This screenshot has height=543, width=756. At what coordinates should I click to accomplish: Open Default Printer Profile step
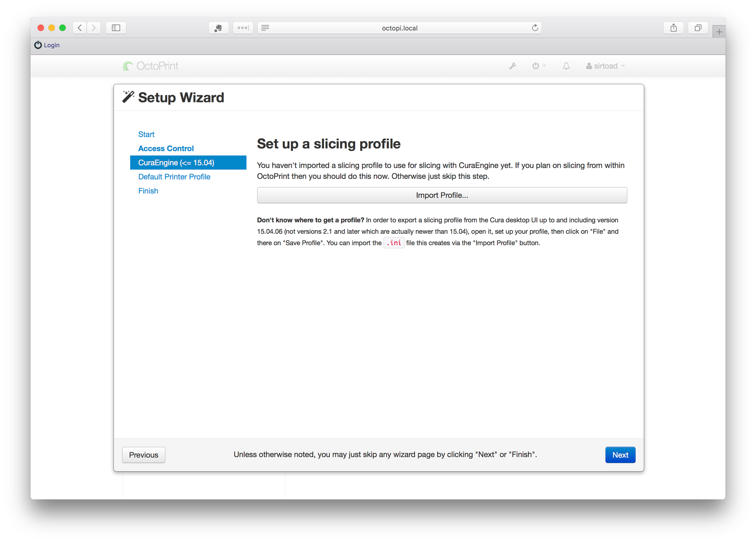point(174,177)
